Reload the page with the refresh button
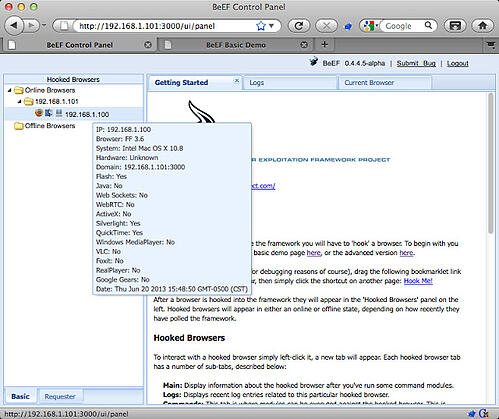 point(298,26)
